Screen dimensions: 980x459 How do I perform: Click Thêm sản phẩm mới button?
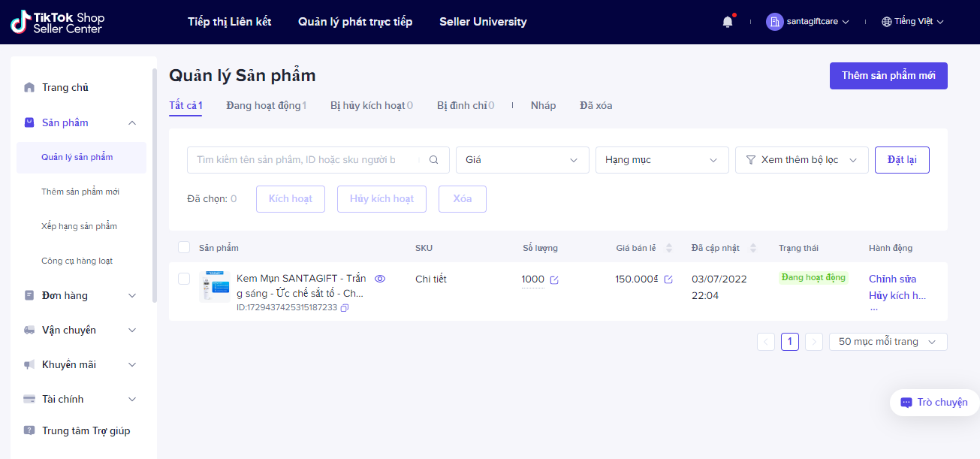point(888,76)
